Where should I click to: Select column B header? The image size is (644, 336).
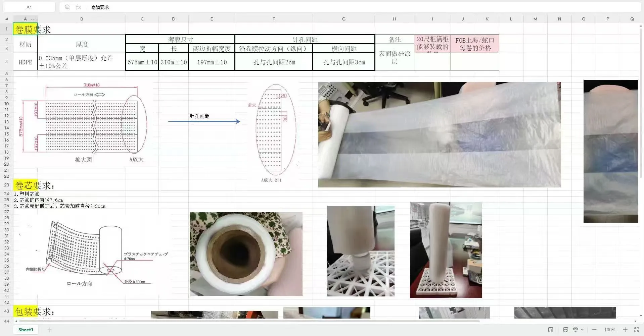click(82, 19)
